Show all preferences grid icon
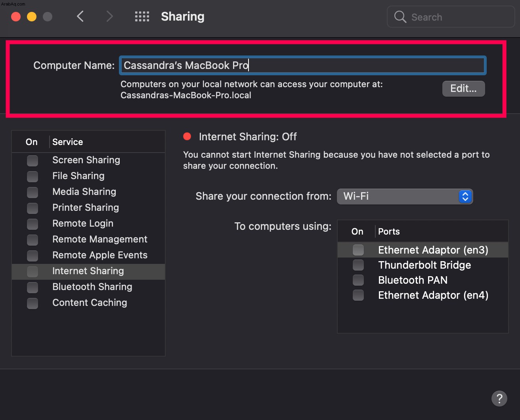520x420 pixels. tap(142, 17)
